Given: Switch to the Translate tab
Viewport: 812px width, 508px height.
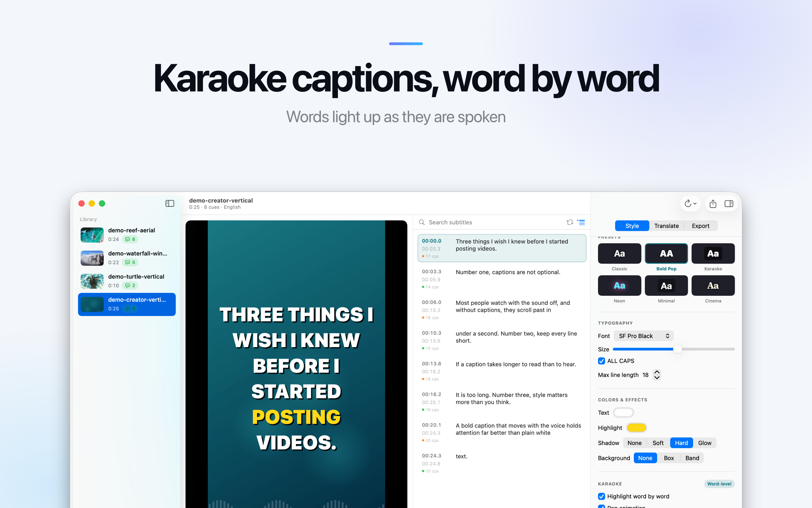Looking at the screenshot, I should tap(667, 226).
